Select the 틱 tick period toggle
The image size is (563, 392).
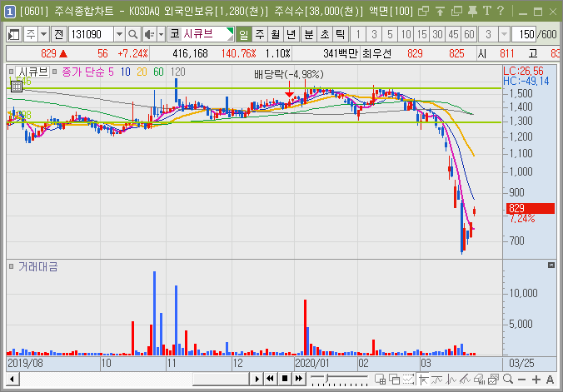click(x=340, y=34)
